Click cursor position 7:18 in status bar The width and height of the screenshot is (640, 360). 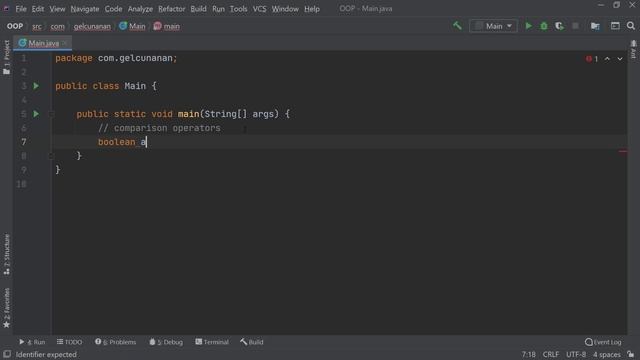[x=529, y=354]
